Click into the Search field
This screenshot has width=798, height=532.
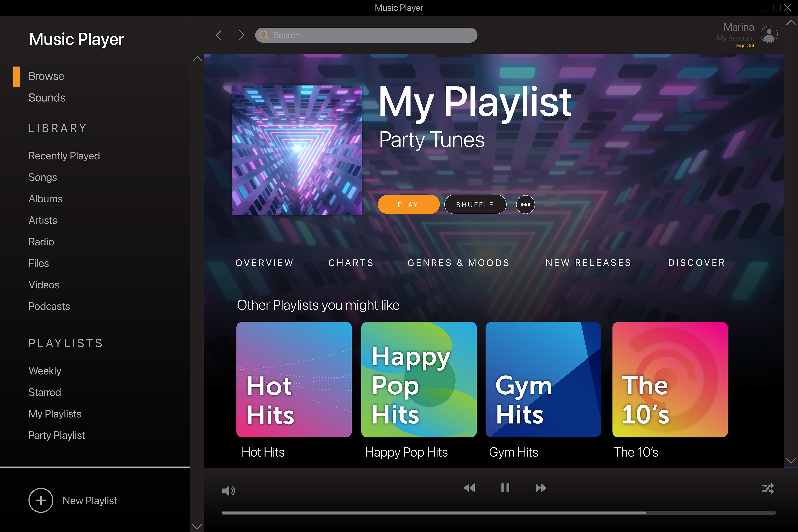[366, 35]
